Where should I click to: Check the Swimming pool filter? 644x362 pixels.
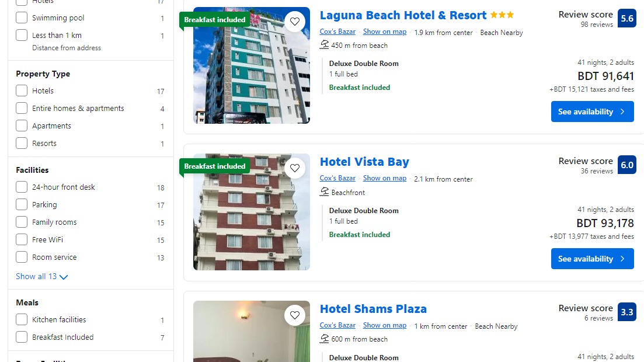(x=22, y=18)
